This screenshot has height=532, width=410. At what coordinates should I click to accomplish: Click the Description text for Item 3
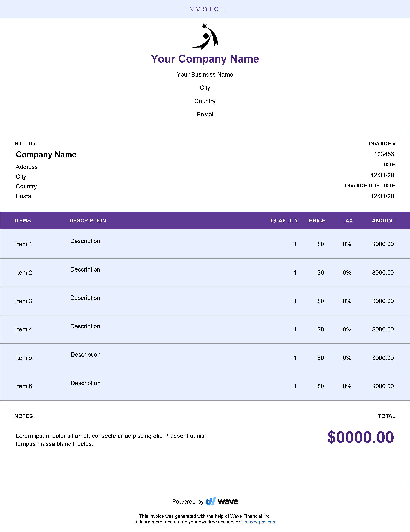coord(85,298)
